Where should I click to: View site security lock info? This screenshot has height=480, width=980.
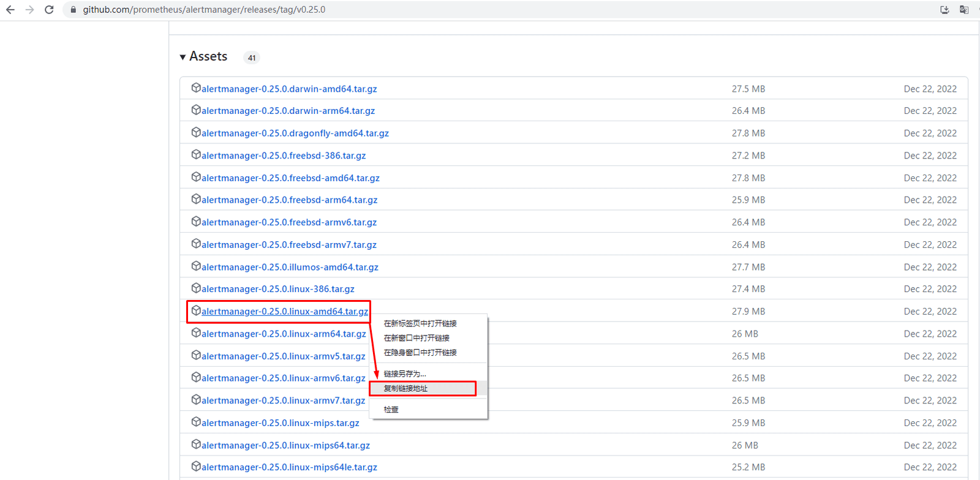73,10
